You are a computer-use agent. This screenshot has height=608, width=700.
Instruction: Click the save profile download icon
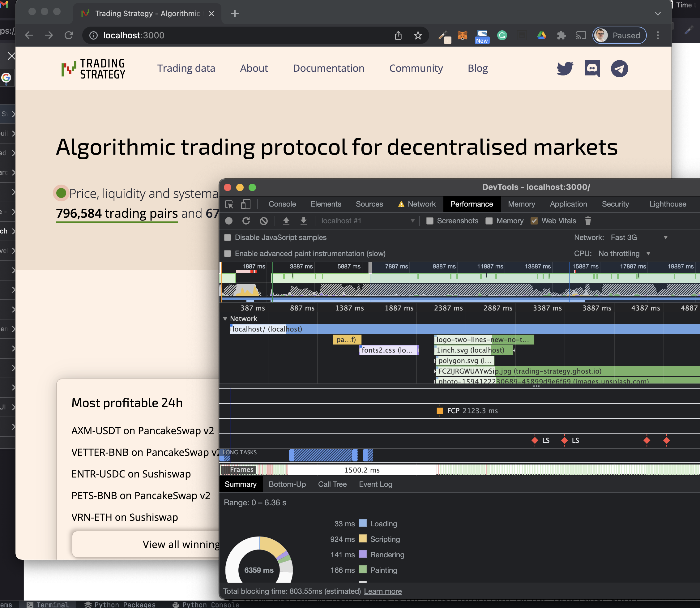click(x=304, y=221)
